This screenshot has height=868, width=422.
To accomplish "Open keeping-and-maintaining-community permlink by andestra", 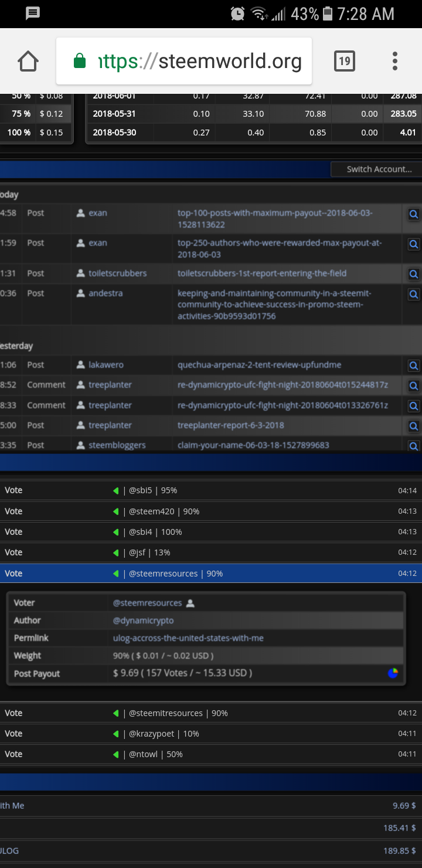I will point(274,304).
